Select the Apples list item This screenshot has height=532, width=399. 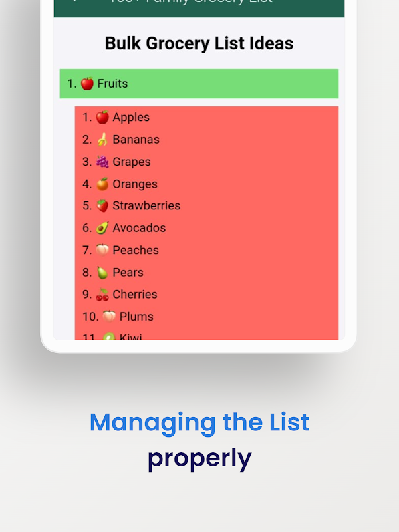207,117
